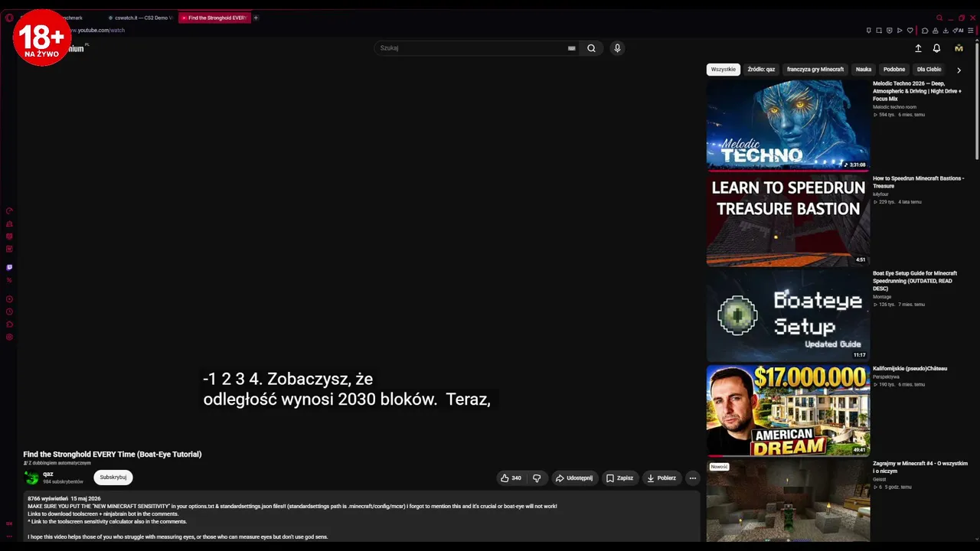
Task: Click the '8766 wyświetleń' view count text
Action: (47, 499)
